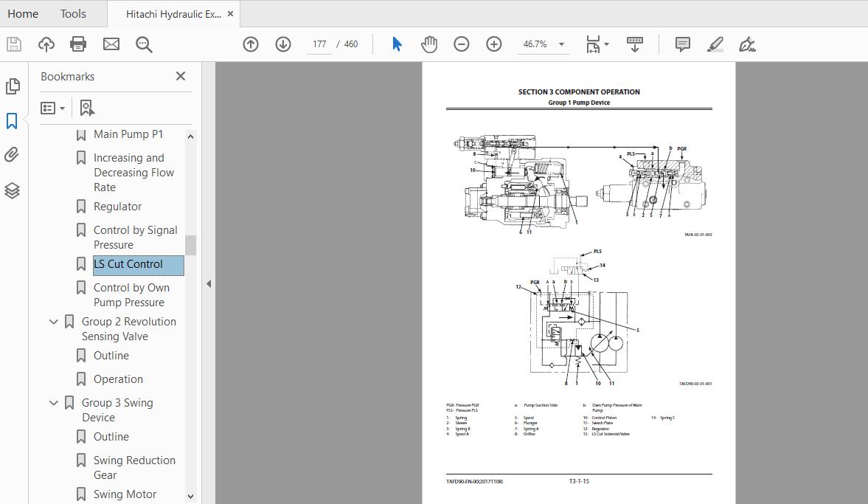Image resolution: width=868 pixels, height=504 pixels.
Task: Click the Save file icon
Action: (x=14, y=44)
